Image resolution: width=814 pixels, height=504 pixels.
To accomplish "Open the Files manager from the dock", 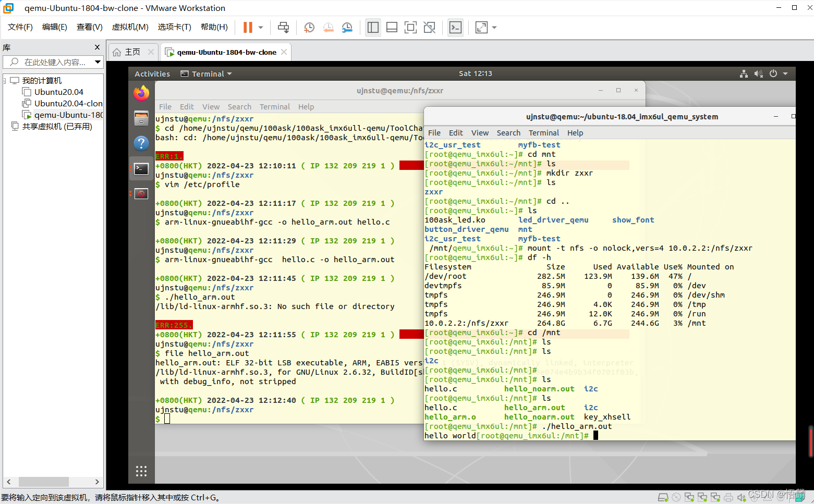I will point(141,118).
